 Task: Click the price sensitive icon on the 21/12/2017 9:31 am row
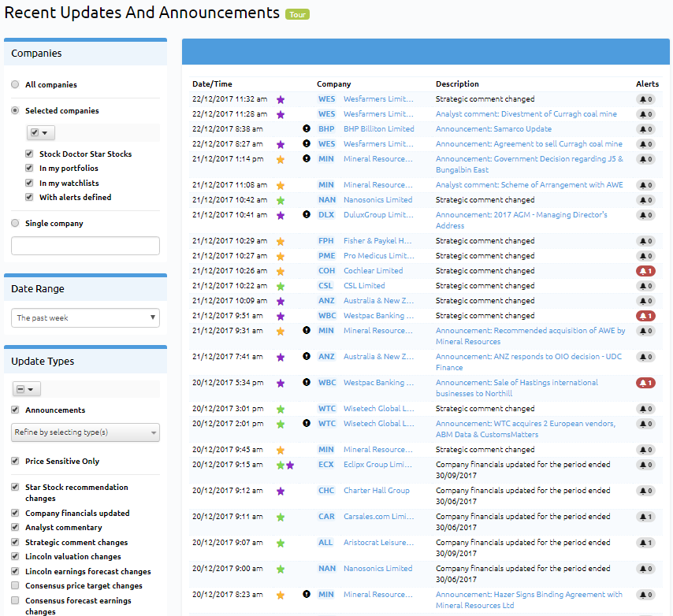[306, 330]
